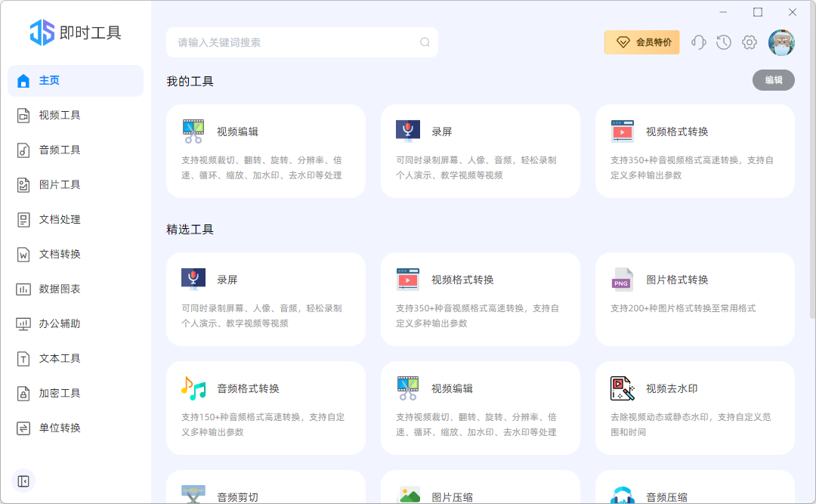This screenshot has width=816, height=504.
Task: Open the 文本工具 sidebar section
Action: (x=76, y=358)
